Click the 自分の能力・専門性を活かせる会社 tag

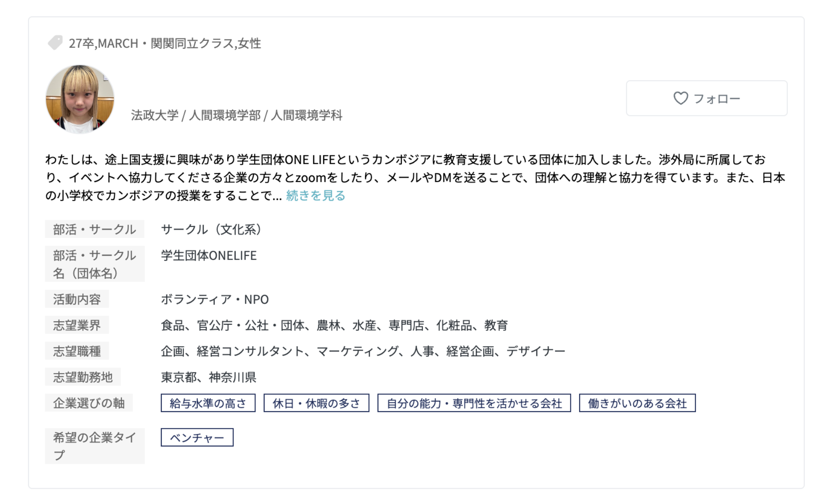(x=474, y=403)
